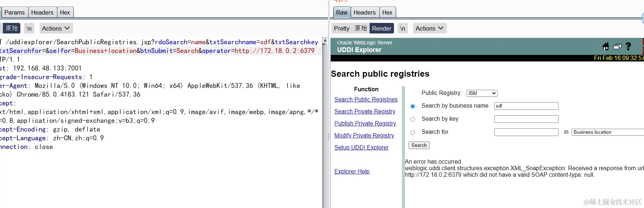
Task: Switch to request Headers tab
Action: coord(42,12)
